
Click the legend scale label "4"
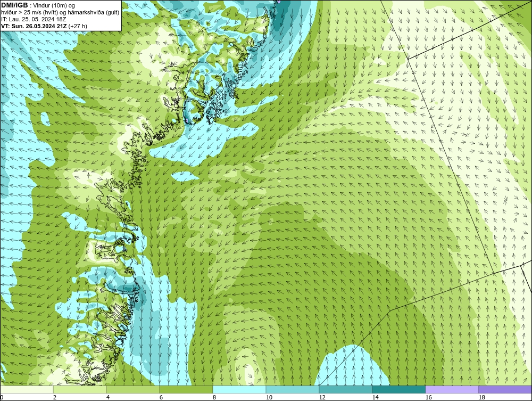point(108,397)
